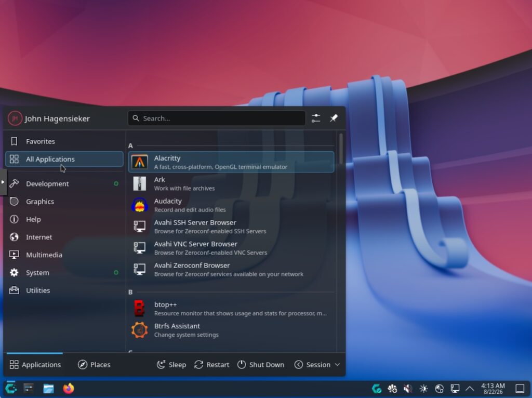The height and width of the screenshot is (398, 532).
Task: Open the muted volume tray icon
Action: [408, 388]
